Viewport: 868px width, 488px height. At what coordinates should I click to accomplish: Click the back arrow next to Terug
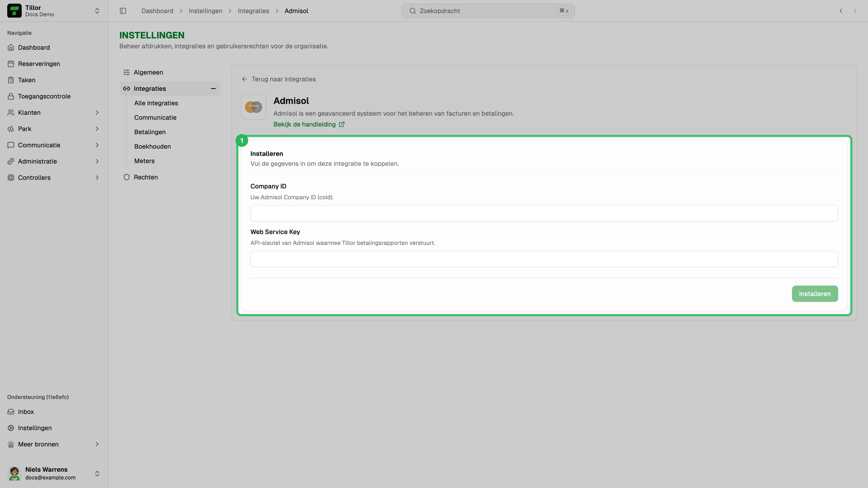(x=245, y=79)
